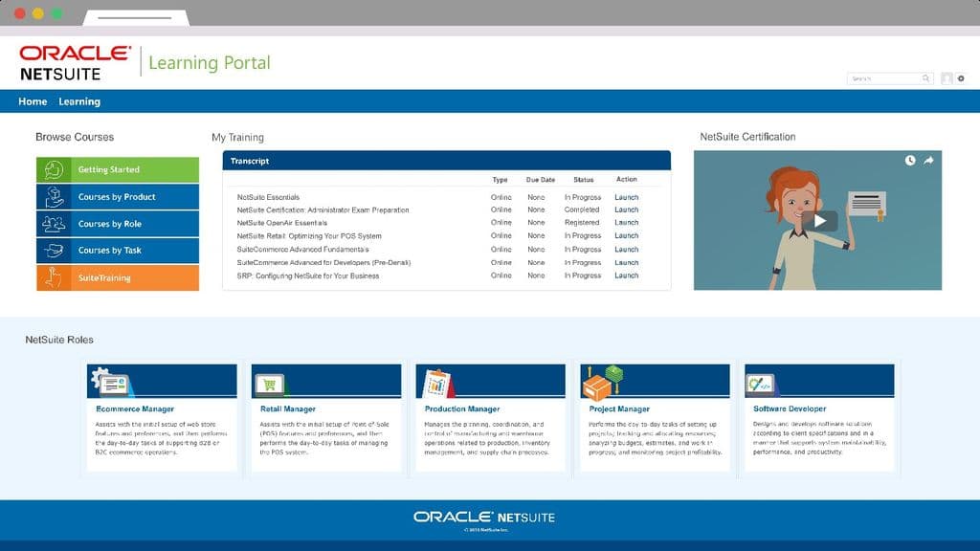This screenshot has width=980, height=551.
Task: Browse Courses by Task
Action: pos(118,251)
